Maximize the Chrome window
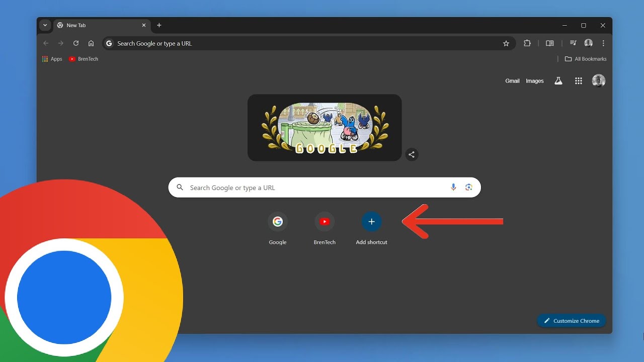The width and height of the screenshot is (644, 362). point(584,25)
